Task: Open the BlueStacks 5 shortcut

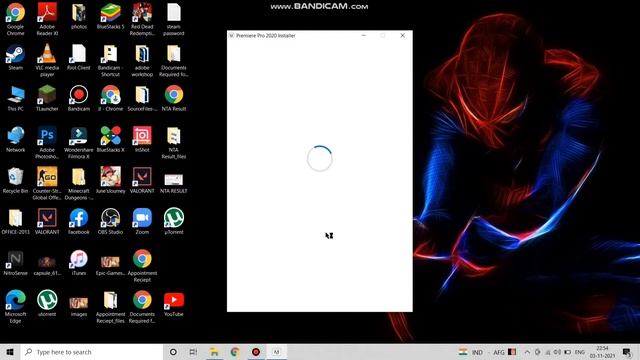Action: click(111, 16)
